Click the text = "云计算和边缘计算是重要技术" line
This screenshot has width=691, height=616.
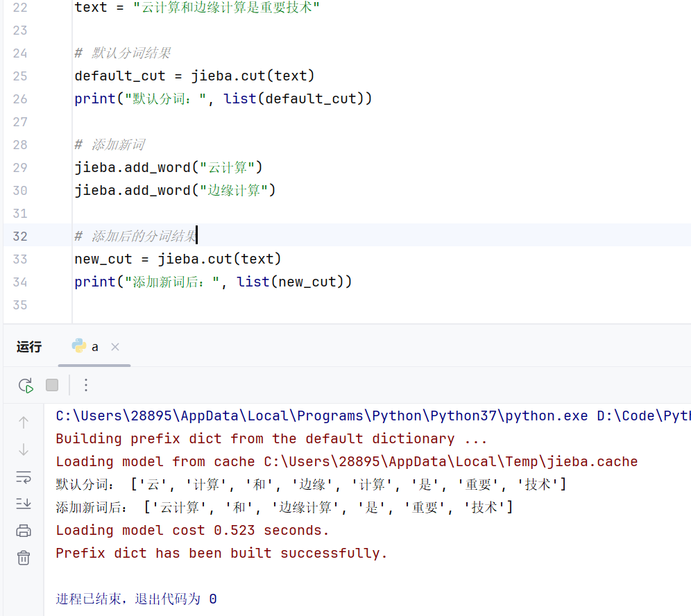point(197,8)
